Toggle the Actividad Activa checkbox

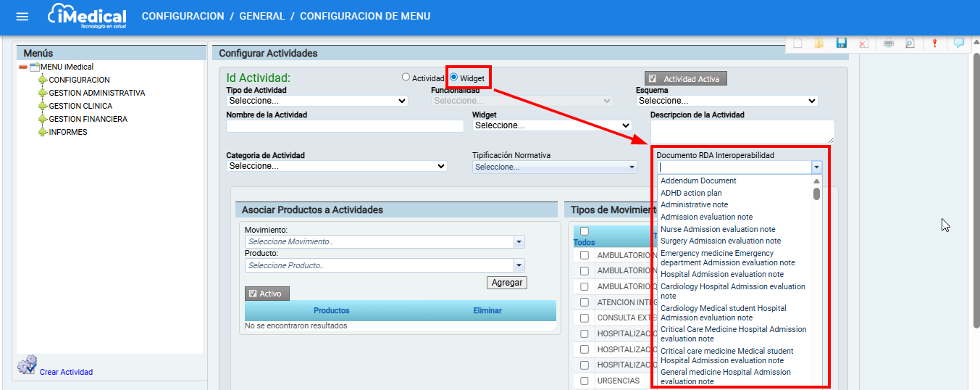point(653,79)
